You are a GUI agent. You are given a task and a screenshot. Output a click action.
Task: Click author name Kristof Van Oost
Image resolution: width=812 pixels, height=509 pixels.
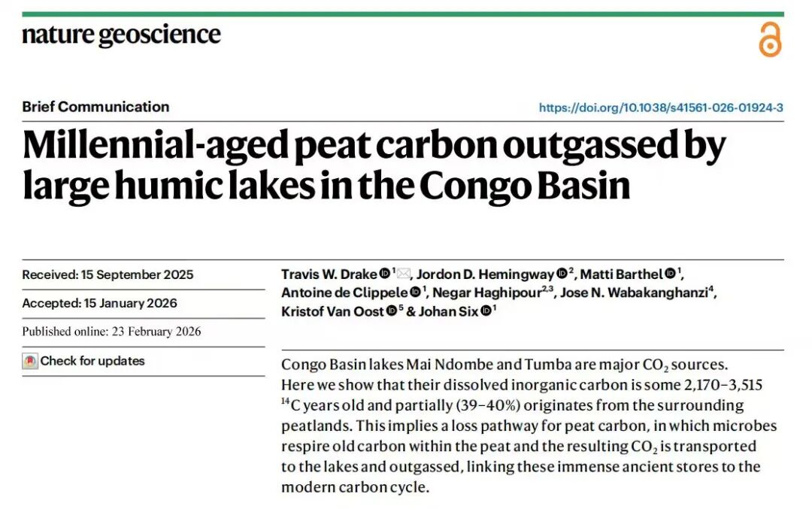coord(332,311)
